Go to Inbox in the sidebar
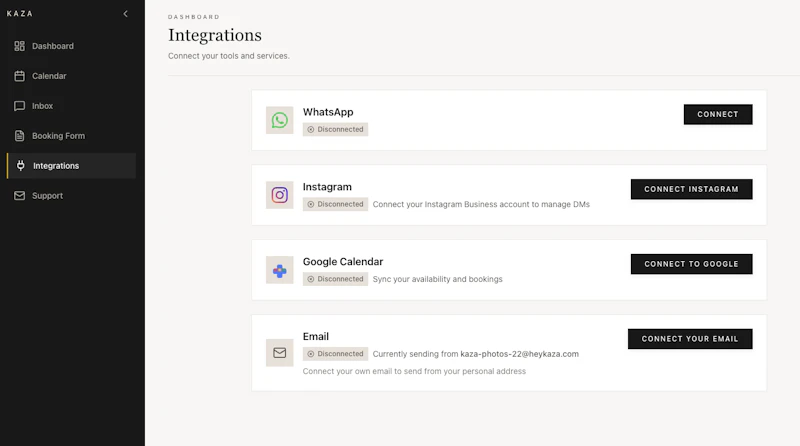800x446 pixels. [x=71, y=106]
